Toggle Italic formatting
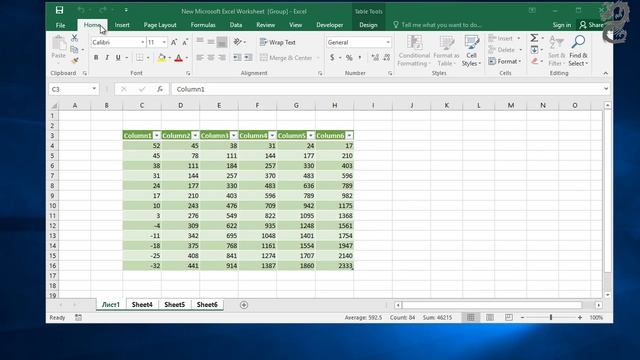Viewport: 640px width, 360px height. (x=107, y=58)
